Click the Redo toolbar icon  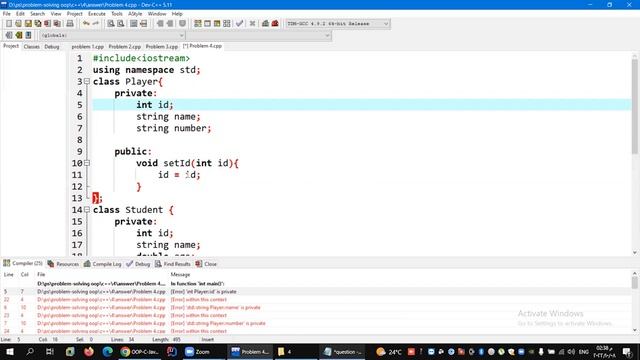coord(96,24)
